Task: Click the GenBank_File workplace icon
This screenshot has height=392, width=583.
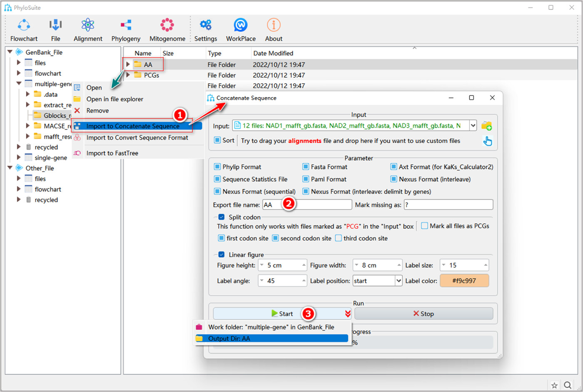Action: [19, 52]
